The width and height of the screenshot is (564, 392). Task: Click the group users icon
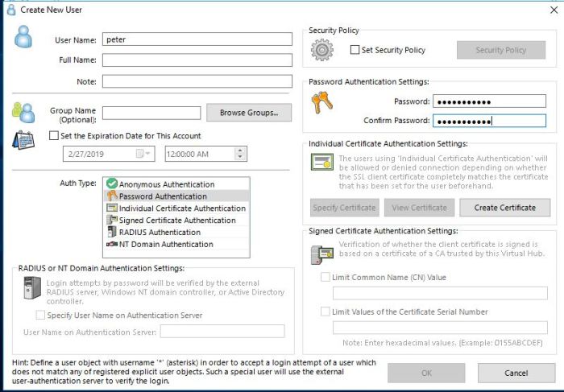23,113
